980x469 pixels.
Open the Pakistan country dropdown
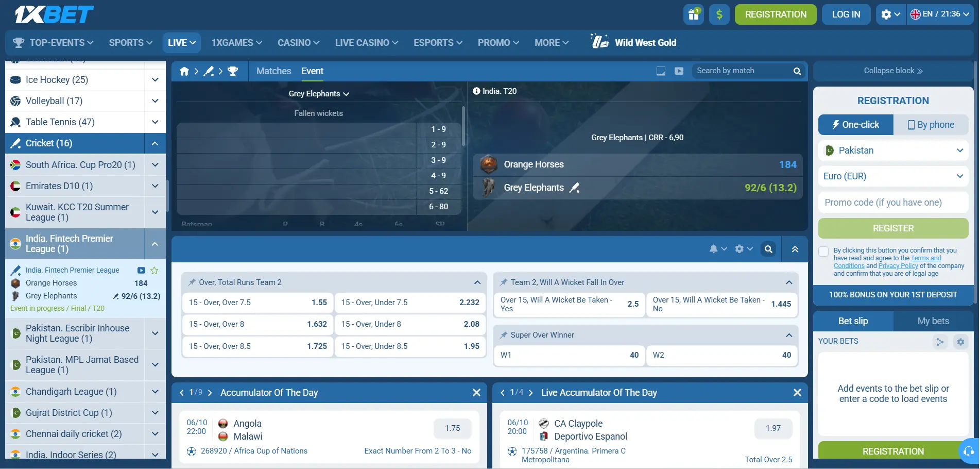coord(893,150)
